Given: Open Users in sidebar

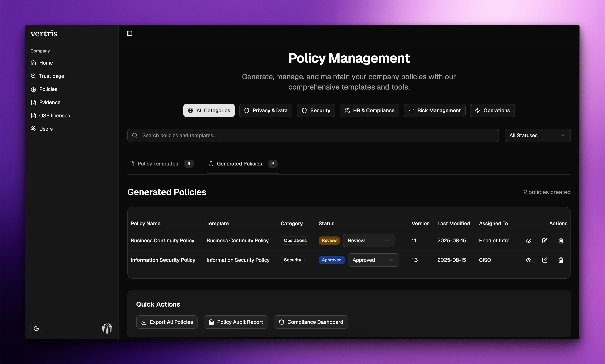Looking at the screenshot, I should pyautogui.click(x=41, y=129).
